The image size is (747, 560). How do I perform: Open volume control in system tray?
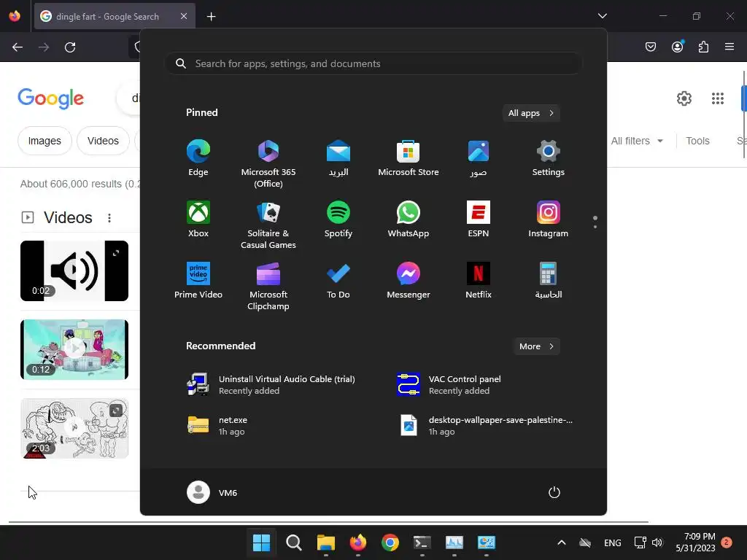click(657, 542)
